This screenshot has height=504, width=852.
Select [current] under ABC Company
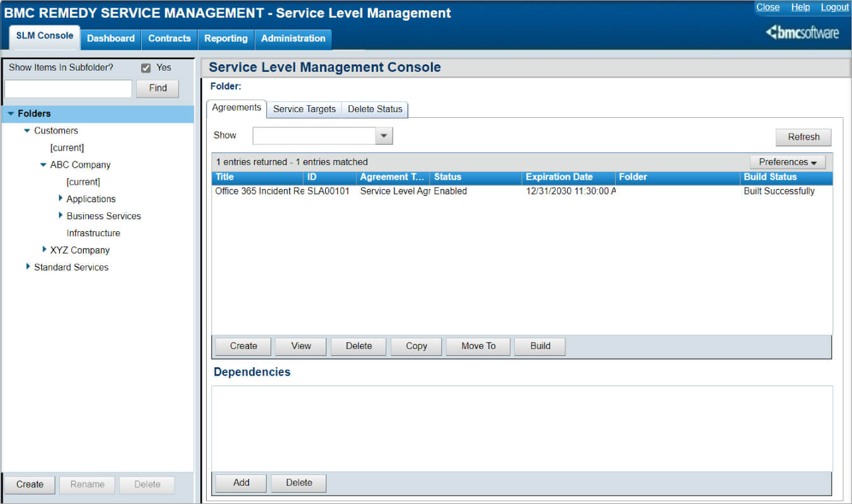[83, 181]
